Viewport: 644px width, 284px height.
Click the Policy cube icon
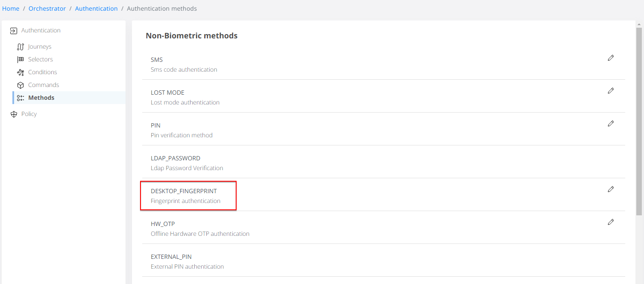13,114
